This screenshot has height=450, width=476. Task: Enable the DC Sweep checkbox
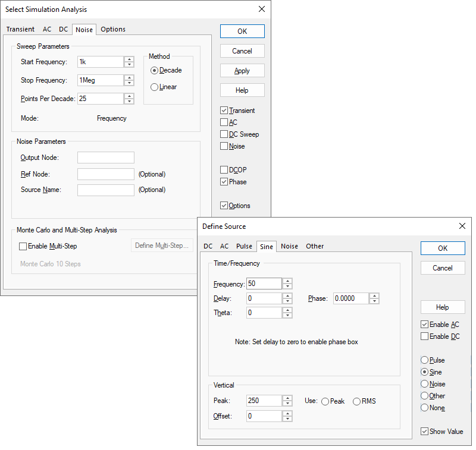(224, 134)
